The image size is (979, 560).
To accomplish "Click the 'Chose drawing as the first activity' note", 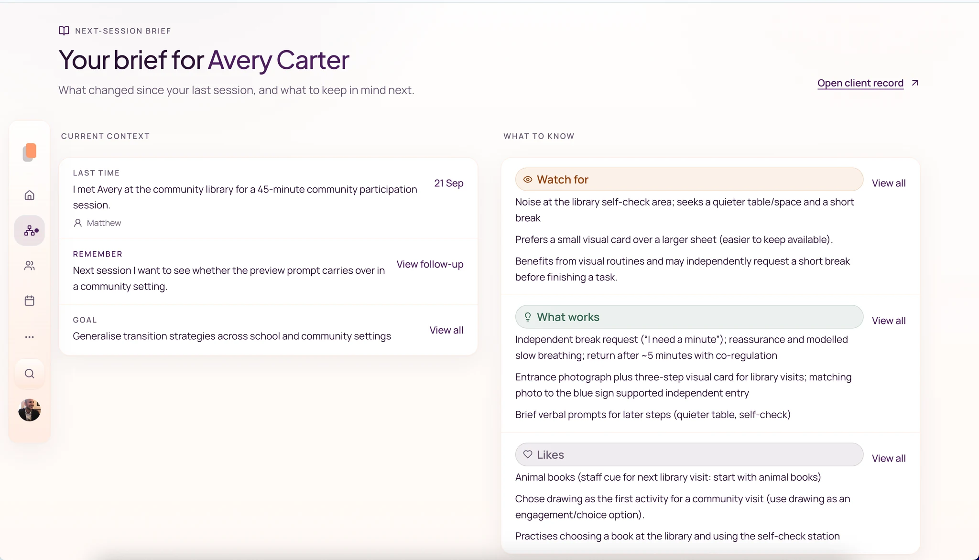I will 683,506.
